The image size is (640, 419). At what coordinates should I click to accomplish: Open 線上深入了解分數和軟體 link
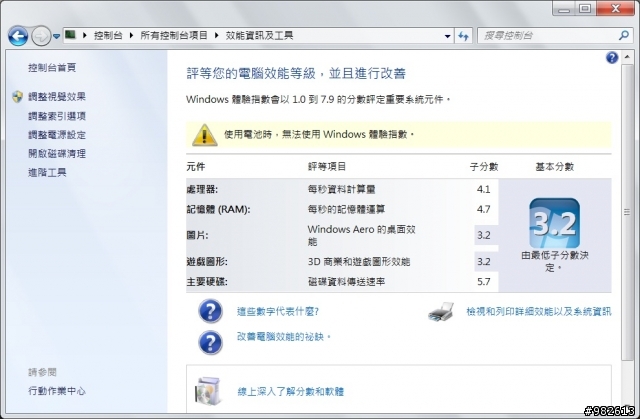click(291, 392)
